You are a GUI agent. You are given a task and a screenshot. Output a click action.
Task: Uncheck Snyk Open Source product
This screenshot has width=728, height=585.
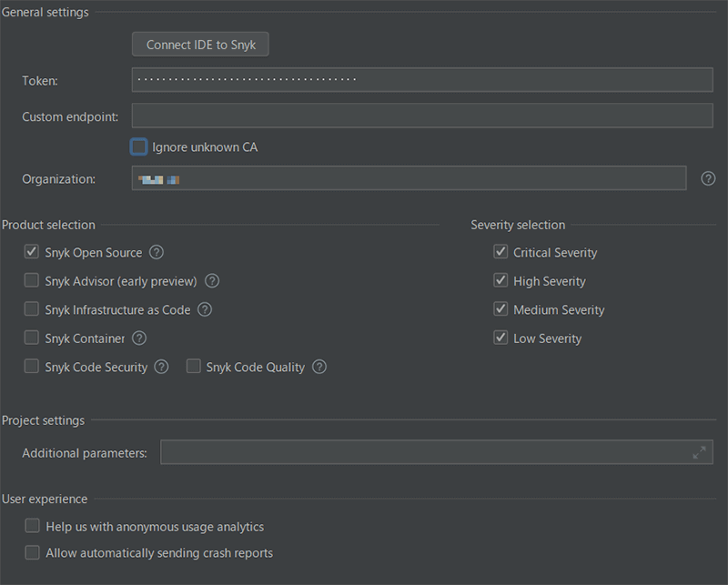(32, 252)
